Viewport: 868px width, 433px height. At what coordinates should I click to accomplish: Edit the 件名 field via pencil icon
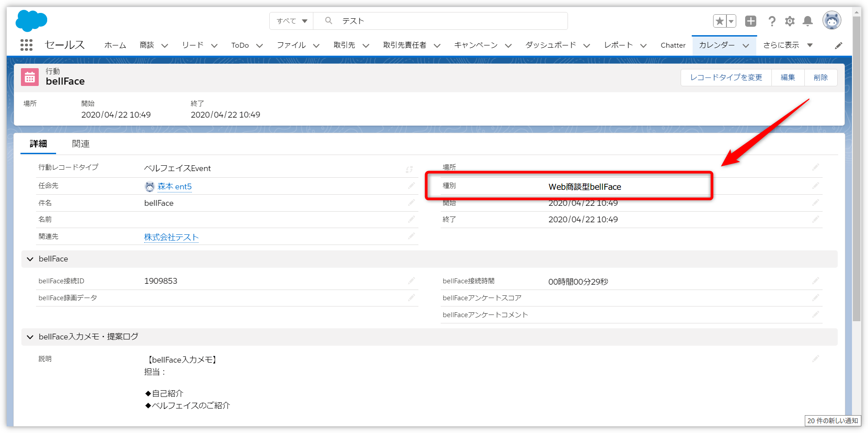411,203
